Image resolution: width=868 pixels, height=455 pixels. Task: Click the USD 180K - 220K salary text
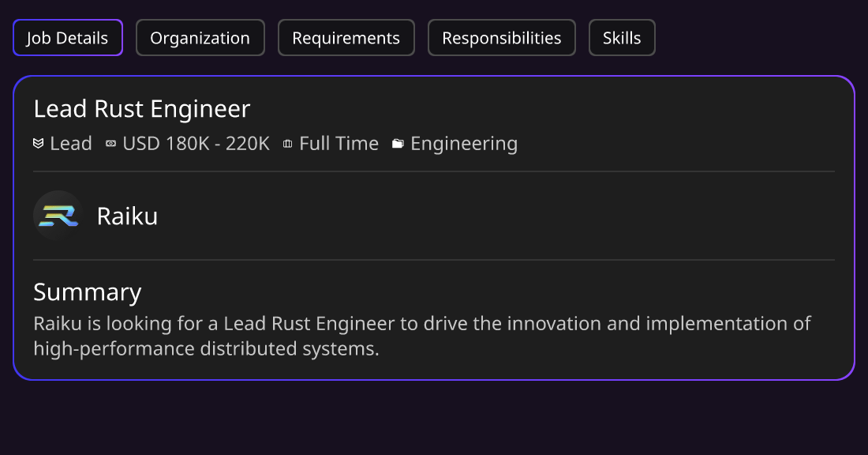coord(196,144)
